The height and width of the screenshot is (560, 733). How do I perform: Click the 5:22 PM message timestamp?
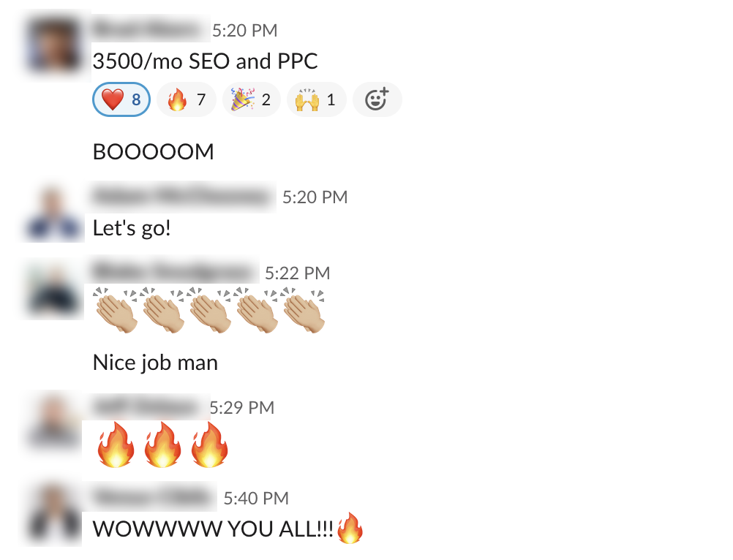click(x=297, y=273)
